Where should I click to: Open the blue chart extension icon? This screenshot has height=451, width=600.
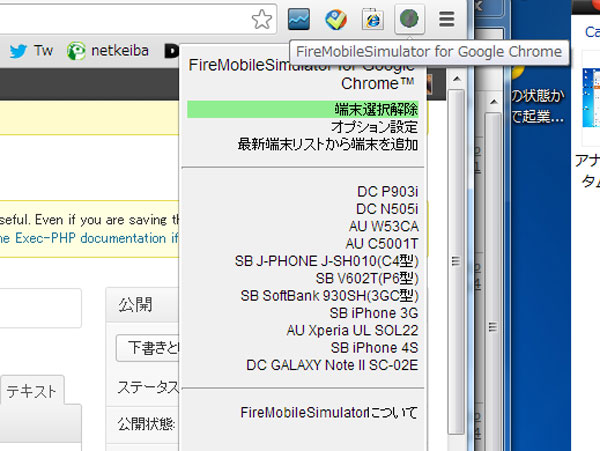pyautogui.click(x=299, y=19)
